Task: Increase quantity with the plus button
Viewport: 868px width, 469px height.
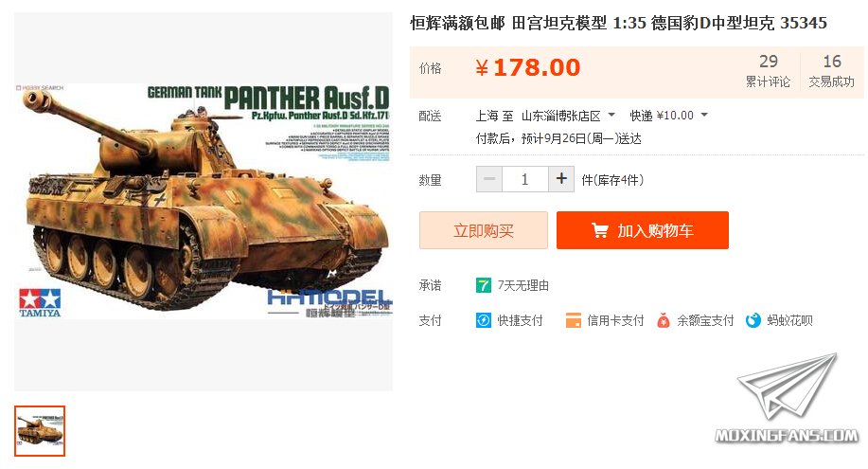Action: pyautogui.click(x=561, y=179)
